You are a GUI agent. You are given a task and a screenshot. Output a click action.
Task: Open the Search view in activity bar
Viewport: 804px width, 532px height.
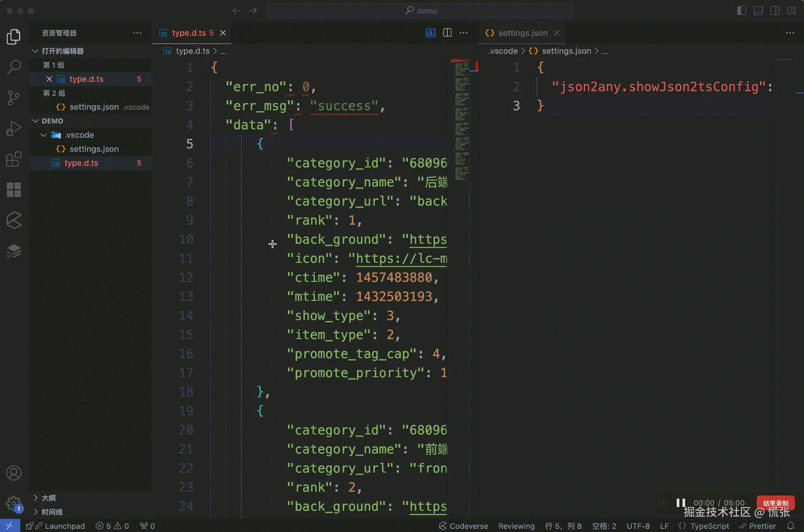[14, 67]
